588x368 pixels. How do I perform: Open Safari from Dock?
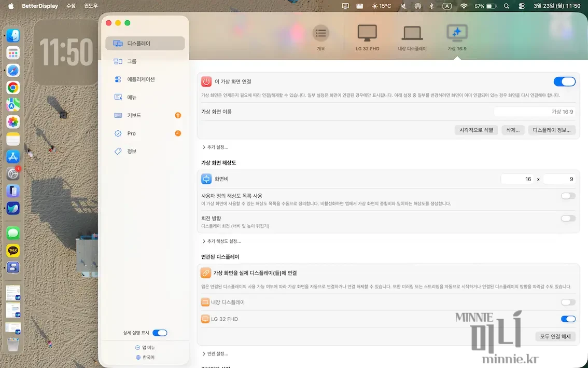[x=13, y=70]
